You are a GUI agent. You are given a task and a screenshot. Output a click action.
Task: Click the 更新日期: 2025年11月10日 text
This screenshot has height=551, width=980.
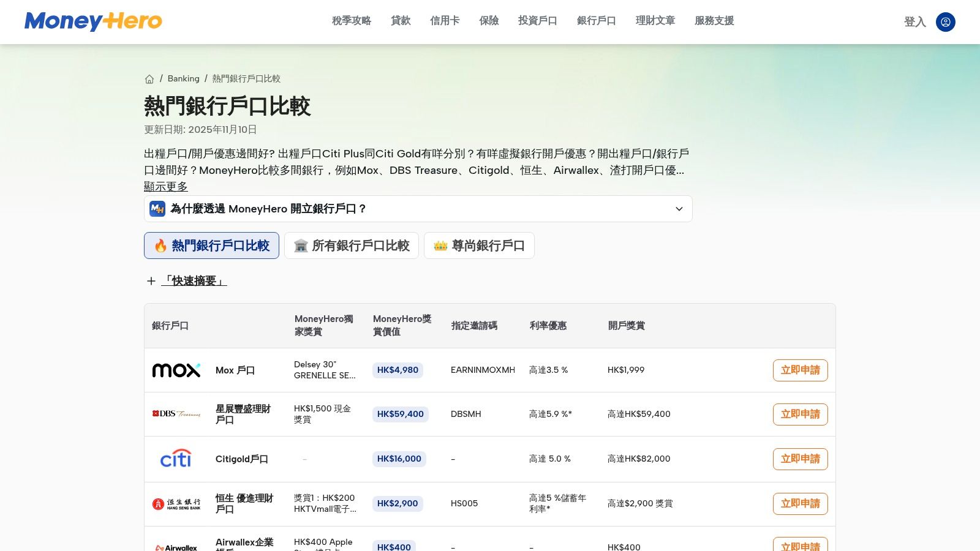(200, 130)
